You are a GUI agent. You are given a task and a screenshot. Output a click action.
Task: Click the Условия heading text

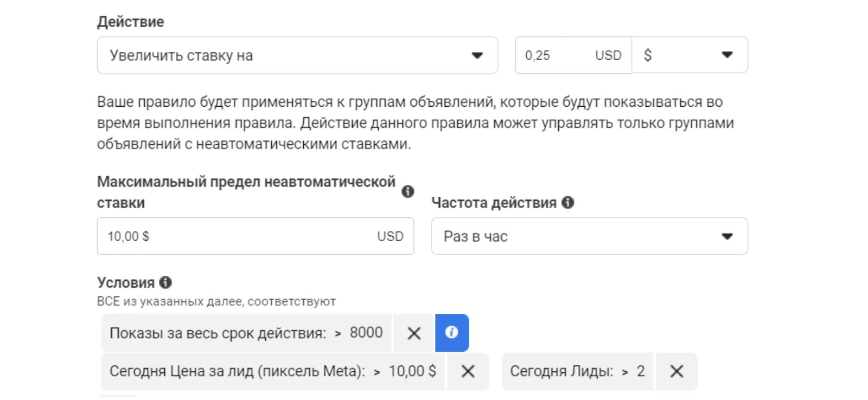126,282
